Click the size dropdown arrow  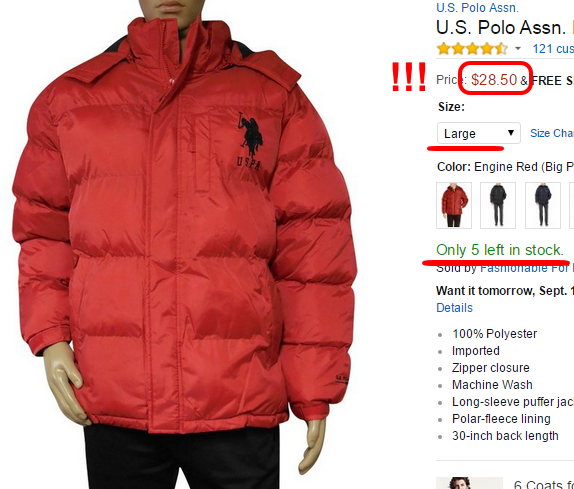point(511,133)
